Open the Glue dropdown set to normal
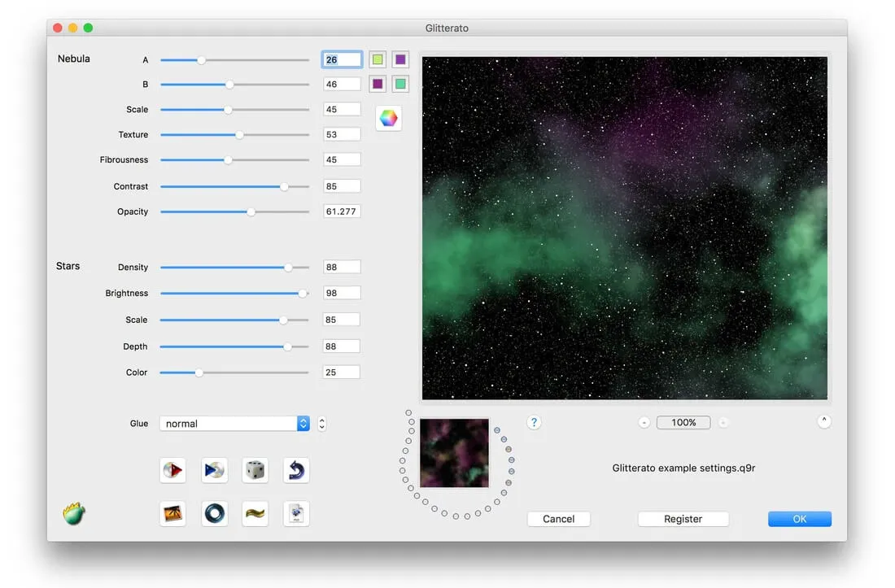895x588 pixels. [x=235, y=423]
